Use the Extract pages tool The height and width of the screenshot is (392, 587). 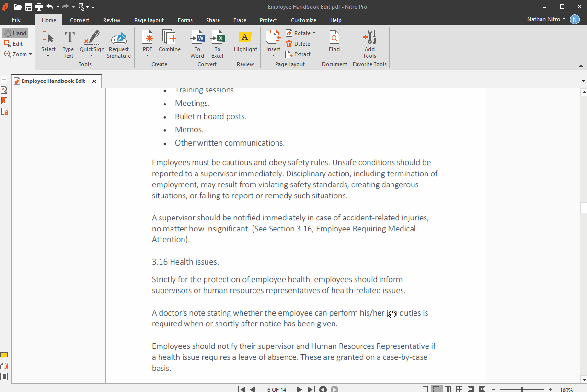tap(298, 54)
